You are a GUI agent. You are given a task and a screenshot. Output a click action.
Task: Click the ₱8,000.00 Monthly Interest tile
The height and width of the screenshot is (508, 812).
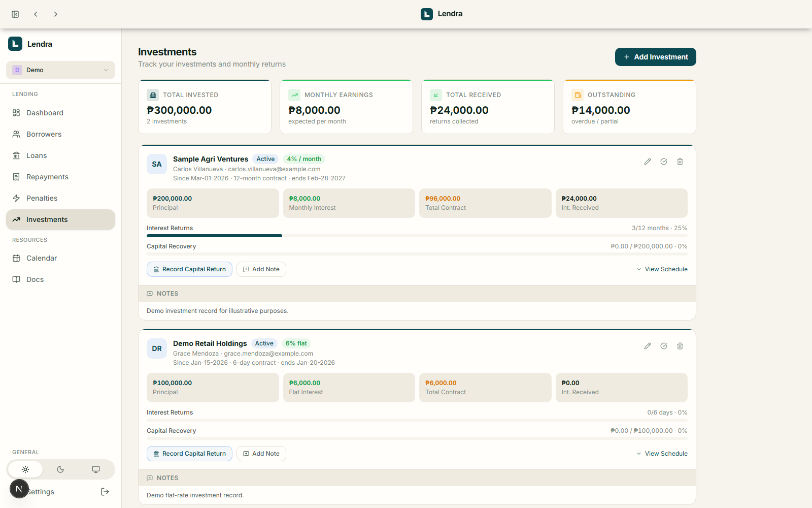point(349,203)
